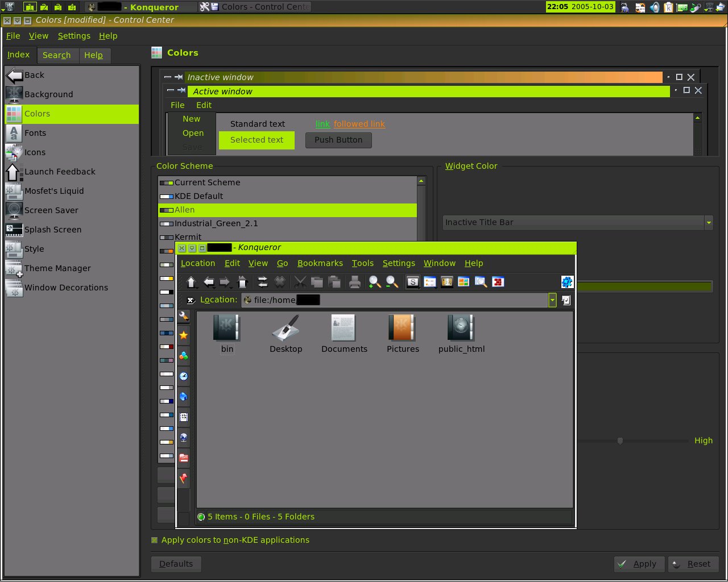This screenshot has width=728, height=582.
Task: Click the Forward arrow in Konqueror toolbar
Action: click(225, 282)
